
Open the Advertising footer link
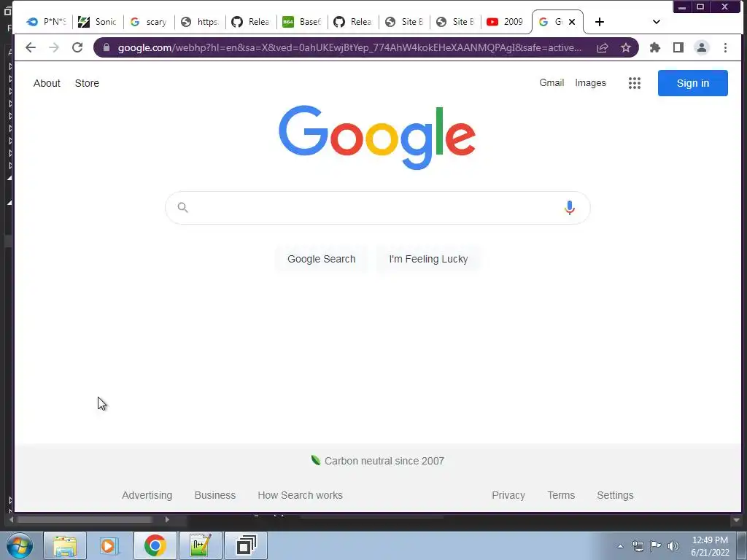[x=147, y=495]
